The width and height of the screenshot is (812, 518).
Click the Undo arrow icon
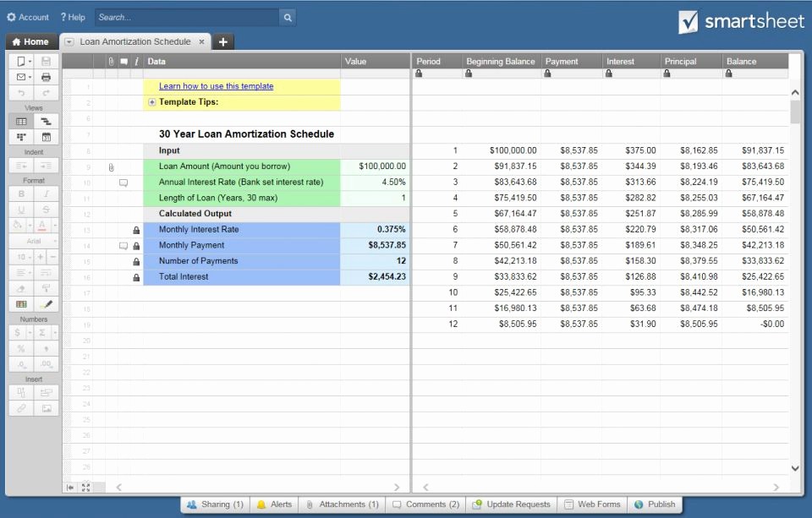[x=21, y=93]
